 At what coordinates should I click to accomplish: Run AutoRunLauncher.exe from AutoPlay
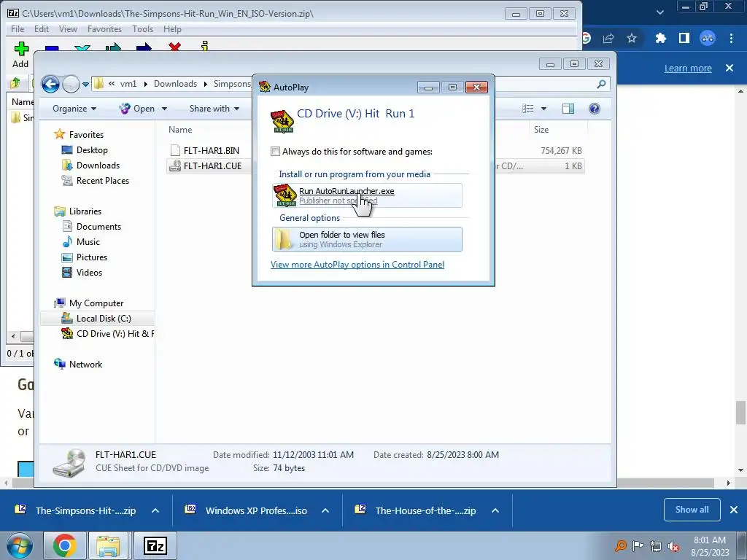pyautogui.click(x=367, y=195)
